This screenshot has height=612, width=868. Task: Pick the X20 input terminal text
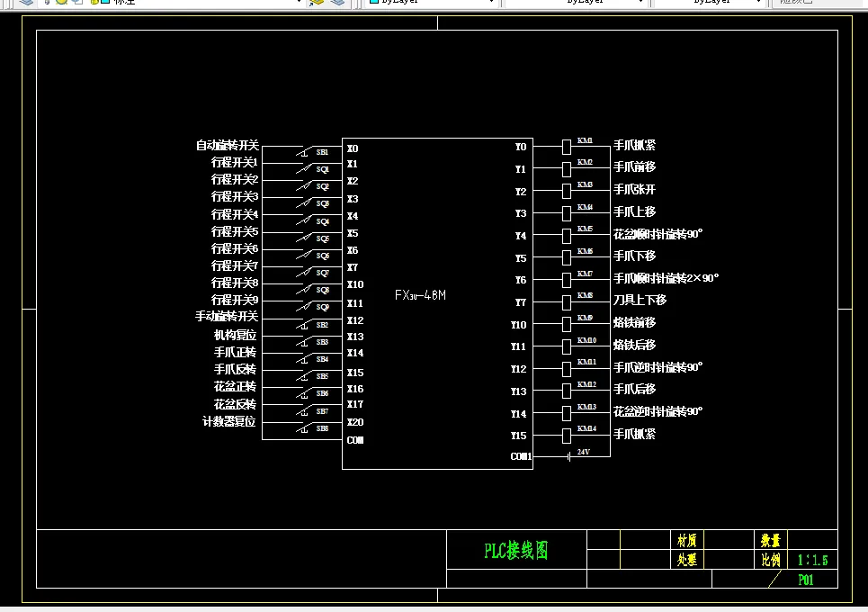click(355, 423)
